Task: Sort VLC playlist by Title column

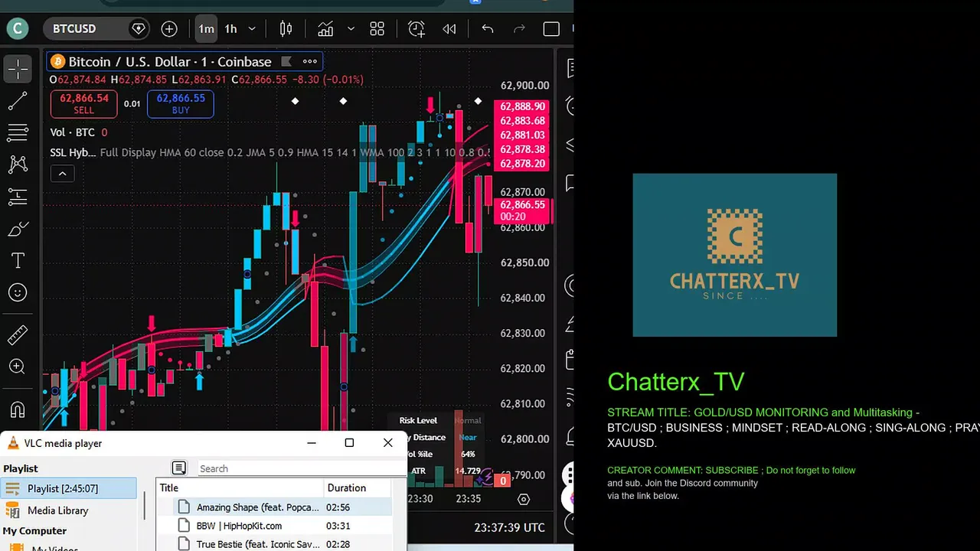Action: point(240,487)
